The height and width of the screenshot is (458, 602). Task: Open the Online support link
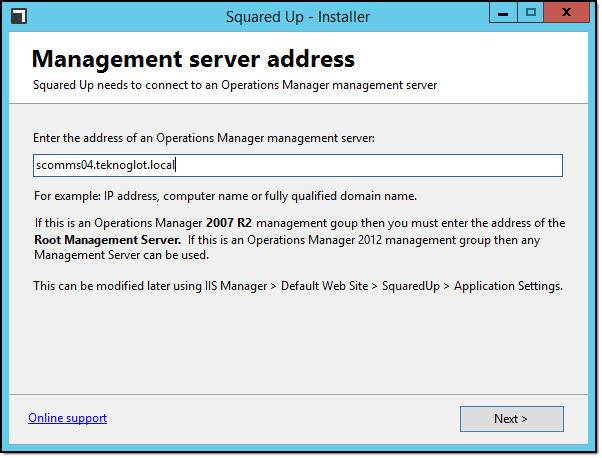68,418
